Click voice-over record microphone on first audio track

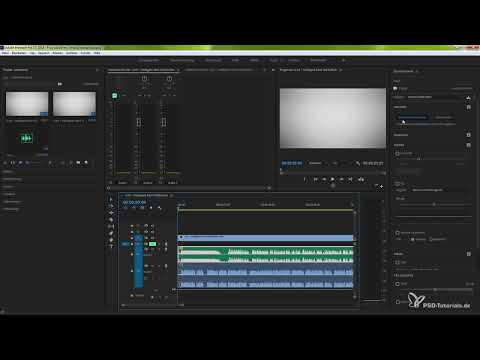point(166,244)
